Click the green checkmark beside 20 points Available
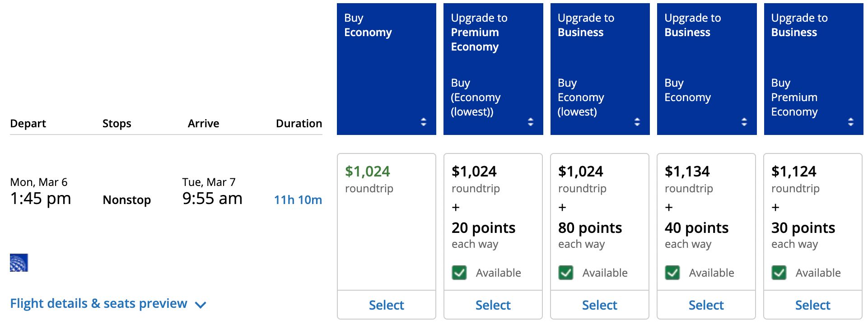This screenshot has height=334, width=868. pos(459,273)
